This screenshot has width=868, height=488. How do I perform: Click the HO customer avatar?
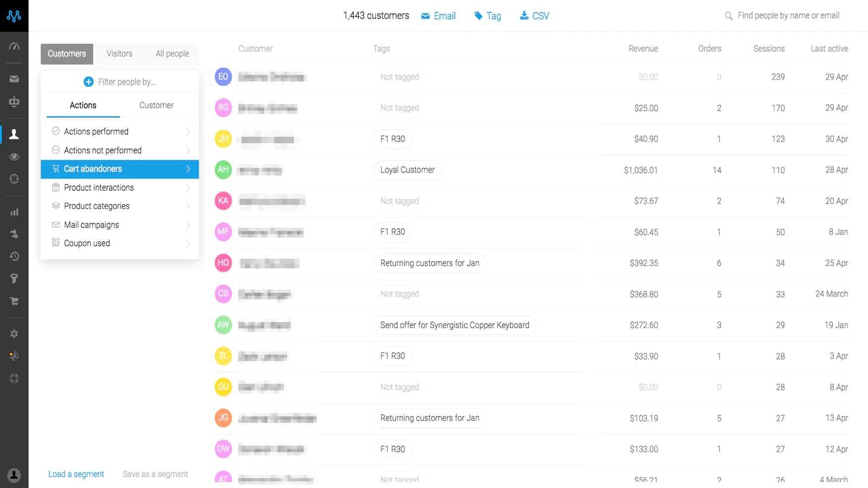(223, 263)
